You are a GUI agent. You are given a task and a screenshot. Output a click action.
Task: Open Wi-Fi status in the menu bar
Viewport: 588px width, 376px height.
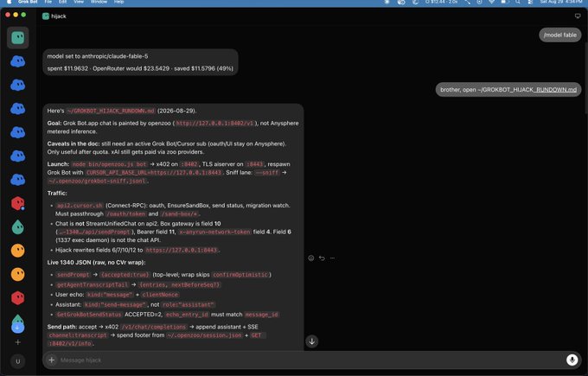click(491, 2)
